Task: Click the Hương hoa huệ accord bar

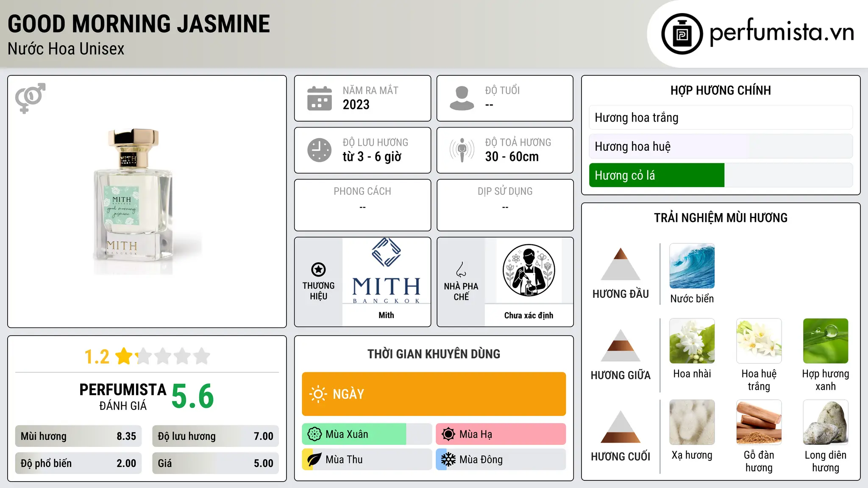Action: [721, 146]
